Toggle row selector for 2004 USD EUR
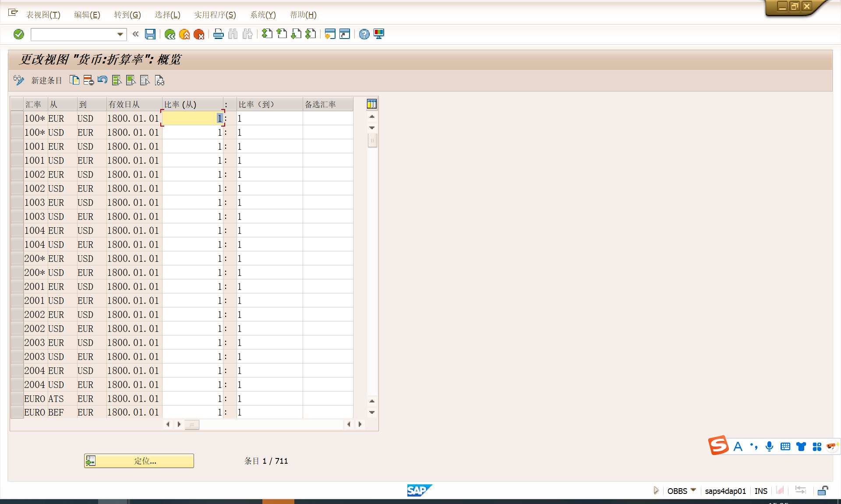 pos(17,384)
